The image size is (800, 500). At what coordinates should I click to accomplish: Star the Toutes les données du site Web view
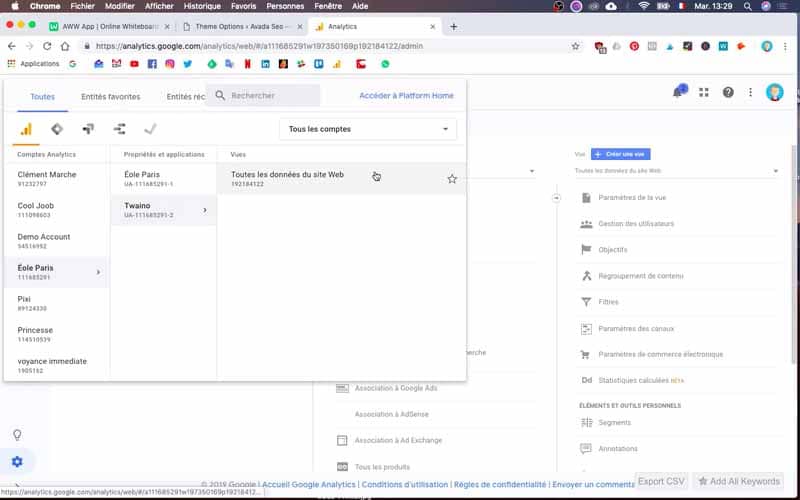point(452,179)
